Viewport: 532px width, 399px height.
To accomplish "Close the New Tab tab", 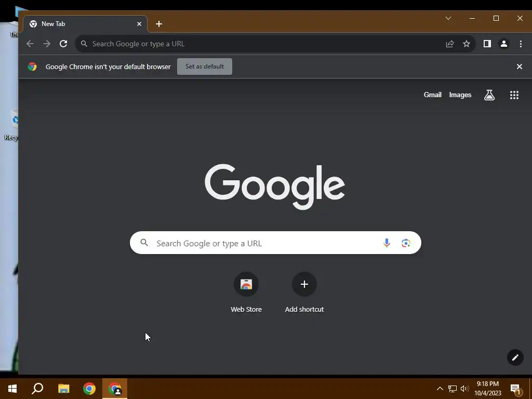I will point(139,24).
